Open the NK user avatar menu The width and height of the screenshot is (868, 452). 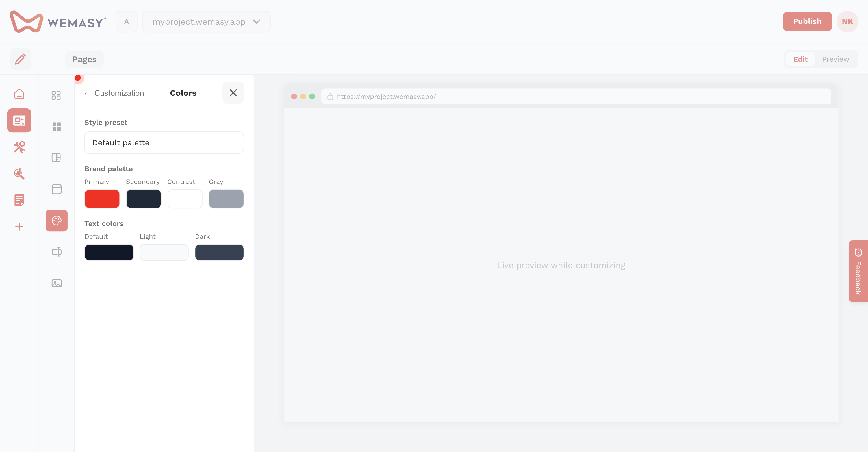point(847,21)
